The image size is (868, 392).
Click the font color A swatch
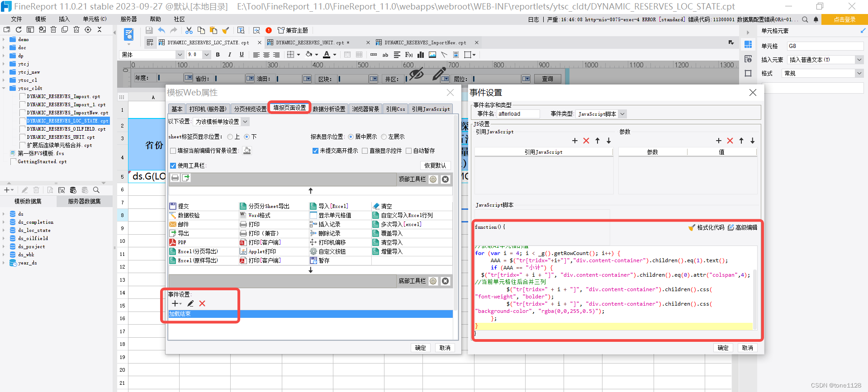327,55
